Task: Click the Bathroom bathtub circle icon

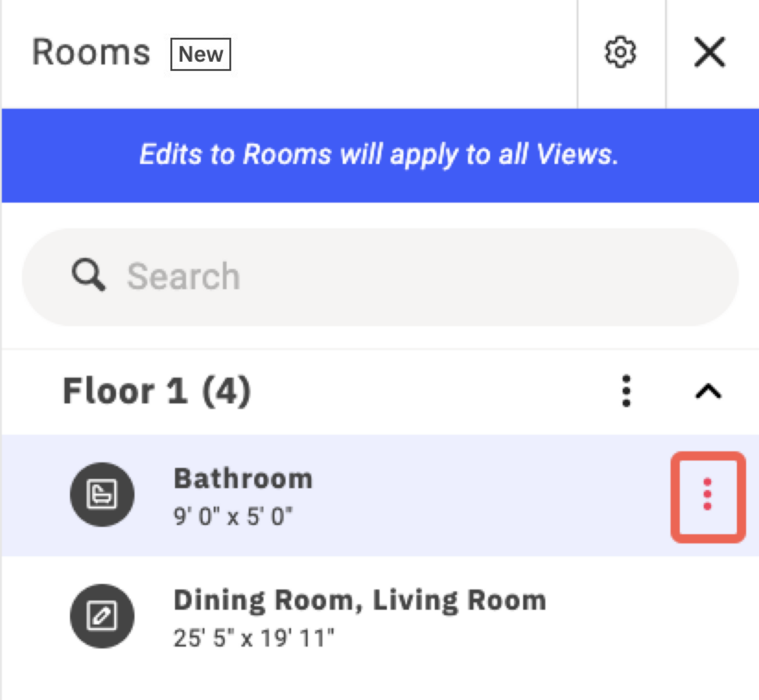Action: [102, 494]
